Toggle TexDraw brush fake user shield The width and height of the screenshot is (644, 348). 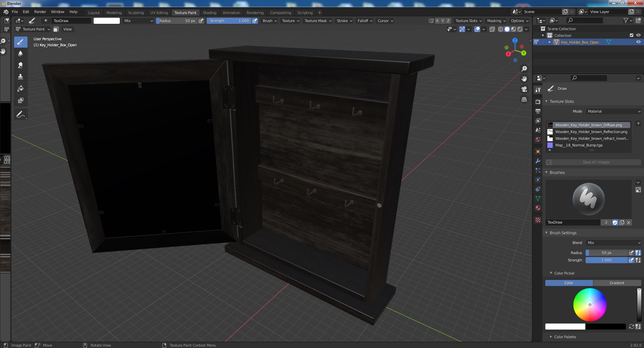[x=615, y=222]
